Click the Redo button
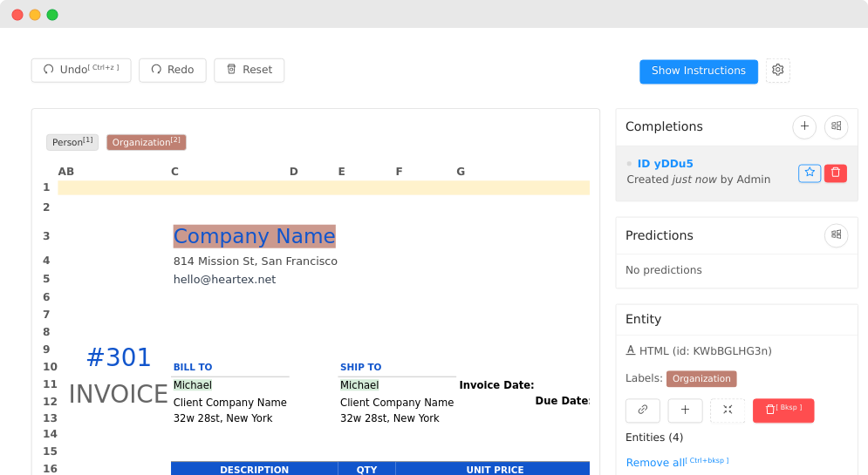This screenshot has width=868, height=475. coord(172,71)
